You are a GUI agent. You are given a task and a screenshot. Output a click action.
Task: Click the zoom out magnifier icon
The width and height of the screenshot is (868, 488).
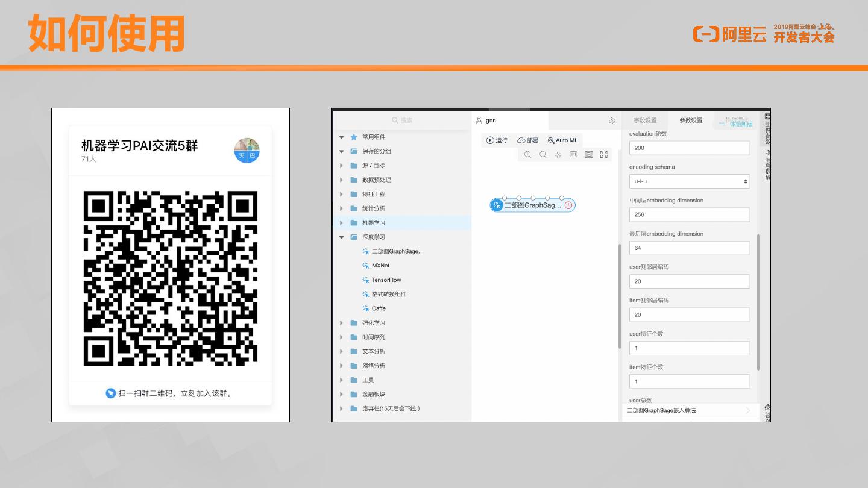[x=543, y=155]
